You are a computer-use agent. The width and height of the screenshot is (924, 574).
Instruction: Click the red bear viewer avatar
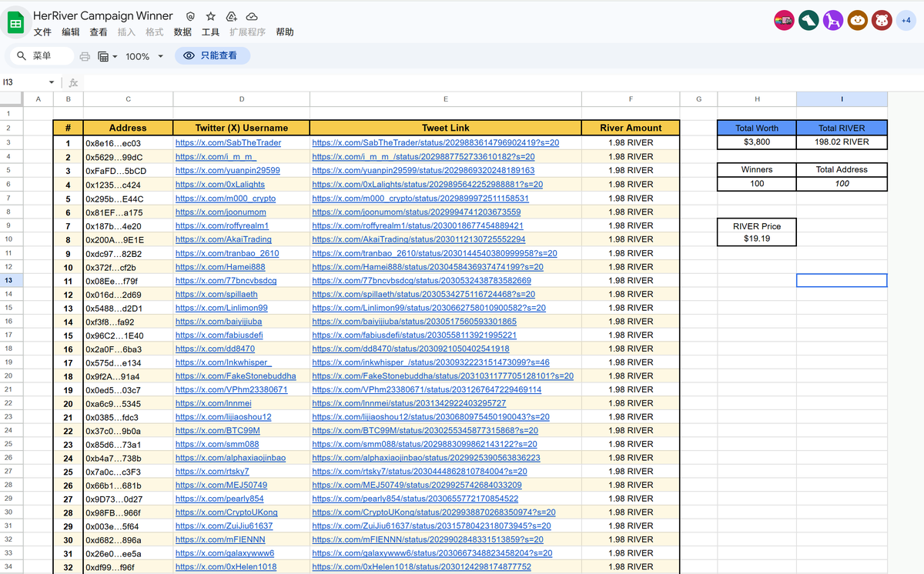[x=882, y=21]
